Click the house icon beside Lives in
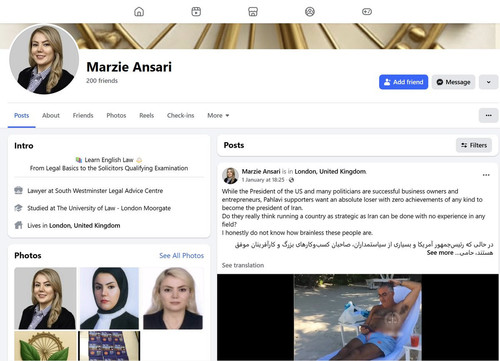500x361 pixels. pyautogui.click(x=18, y=225)
